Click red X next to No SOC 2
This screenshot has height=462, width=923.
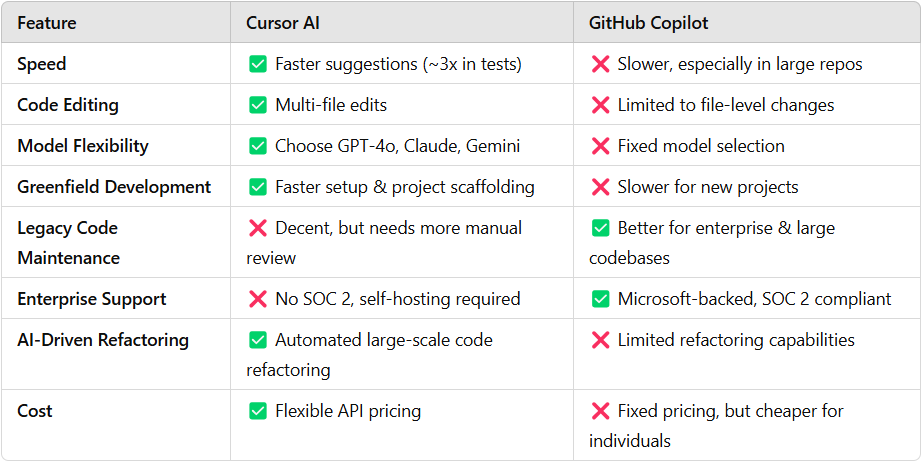point(258,299)
